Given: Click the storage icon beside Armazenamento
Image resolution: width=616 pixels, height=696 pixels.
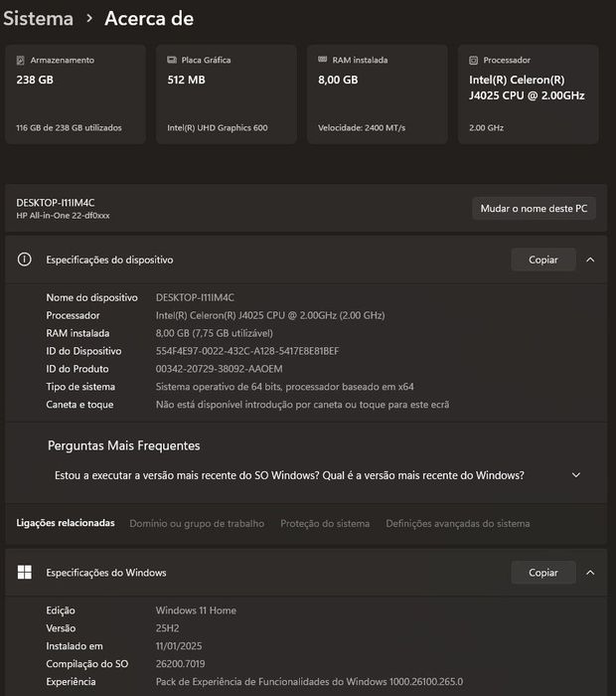Looking at the screenshot, I should coord(21,61).
